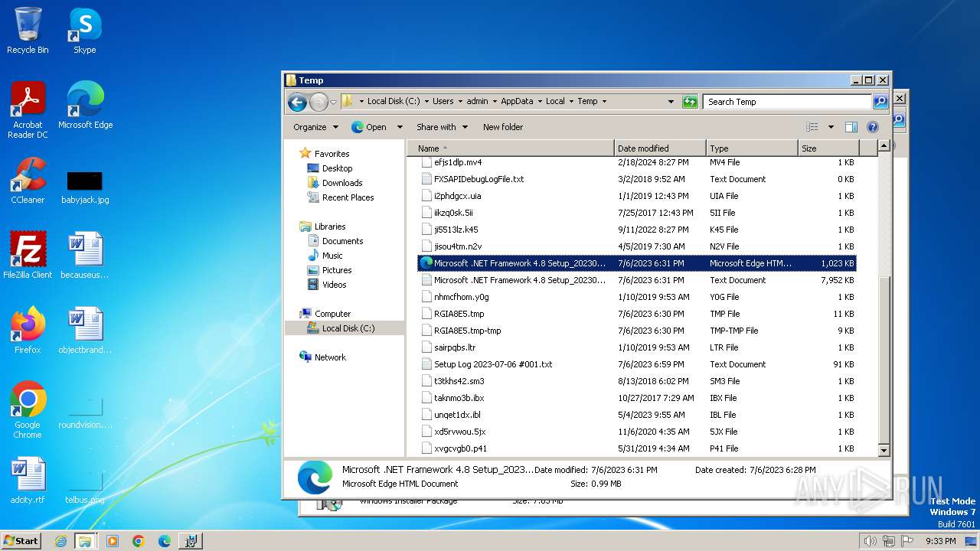Open the Organize dropdown menu
This screenshot has width=980, height=551.
(x=315, y=127)
